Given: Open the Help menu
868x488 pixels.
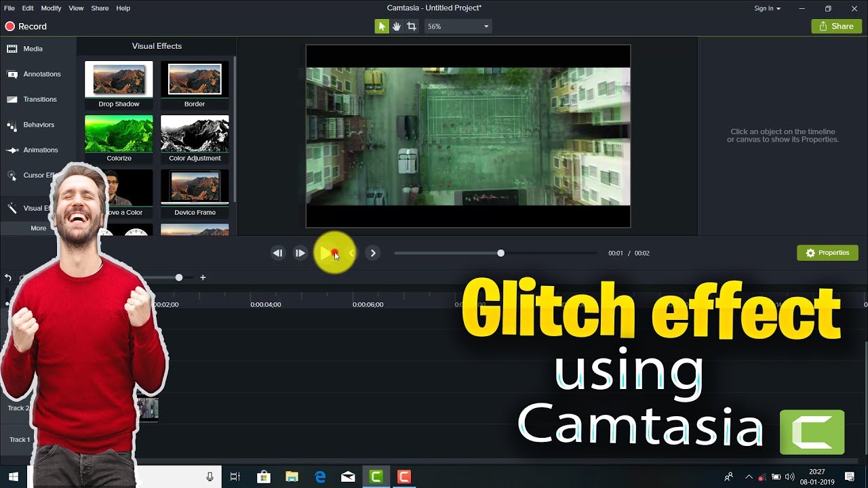Looking at the screenshot, I should click(x=123, y=8).
